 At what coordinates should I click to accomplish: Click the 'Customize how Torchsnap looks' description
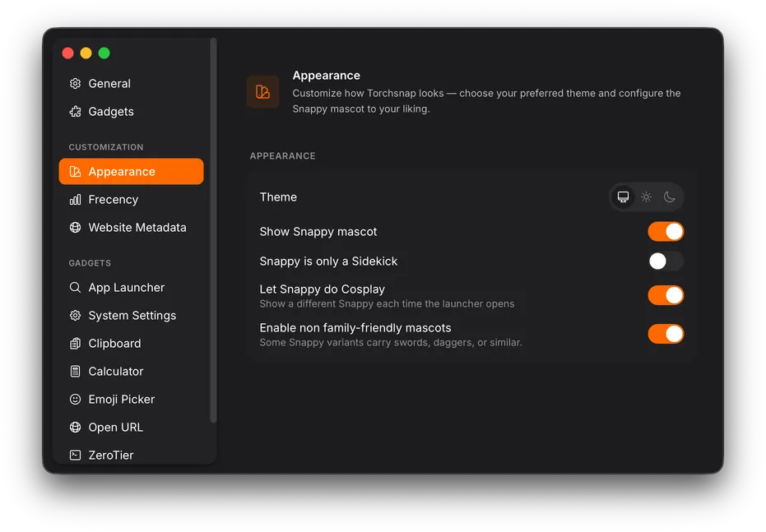(486, 101)
